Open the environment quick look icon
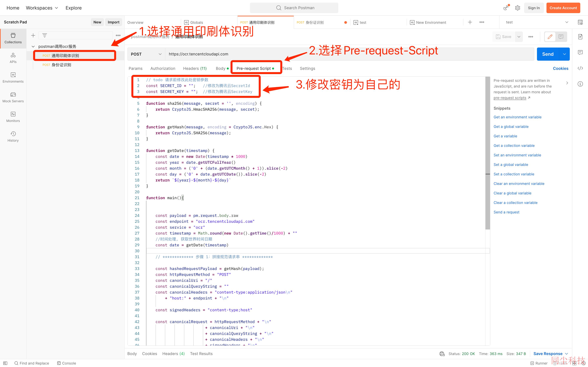 (580, 22)
